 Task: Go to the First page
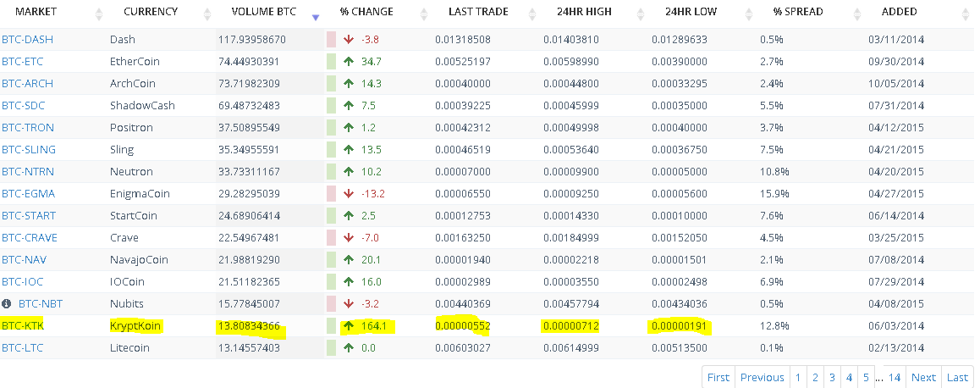point(718,377)
